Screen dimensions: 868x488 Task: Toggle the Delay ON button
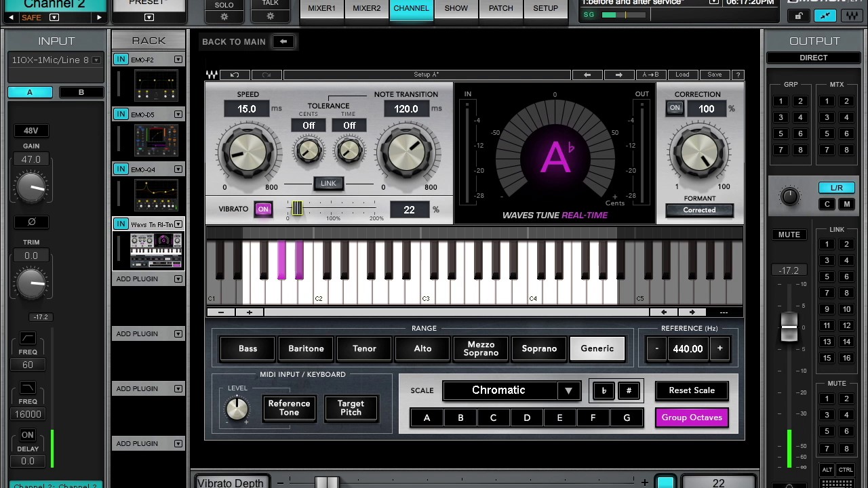click(x=27, y=435)
